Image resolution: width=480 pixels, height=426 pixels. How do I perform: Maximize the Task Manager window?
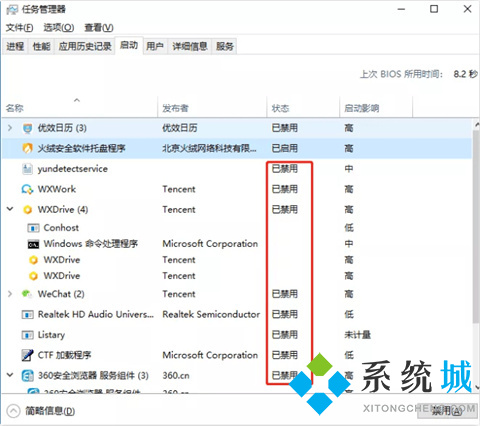point(434,9)
